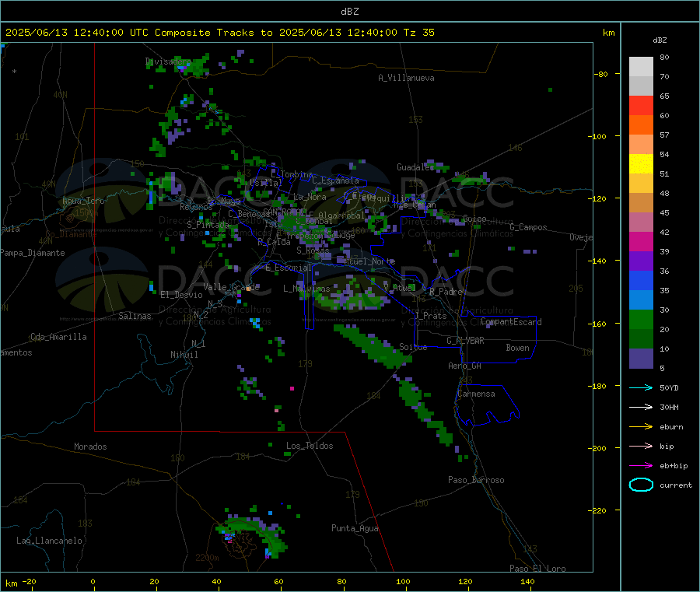Click the dBZ title at top
Screen dimensions: 700x592
pyautogui.click(x=349, y=12)
